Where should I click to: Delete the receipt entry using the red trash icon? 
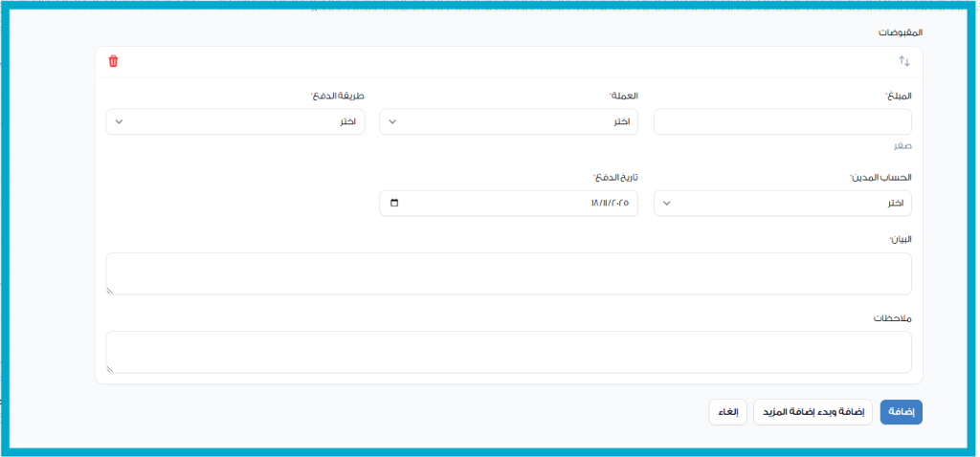pos(113,61)
